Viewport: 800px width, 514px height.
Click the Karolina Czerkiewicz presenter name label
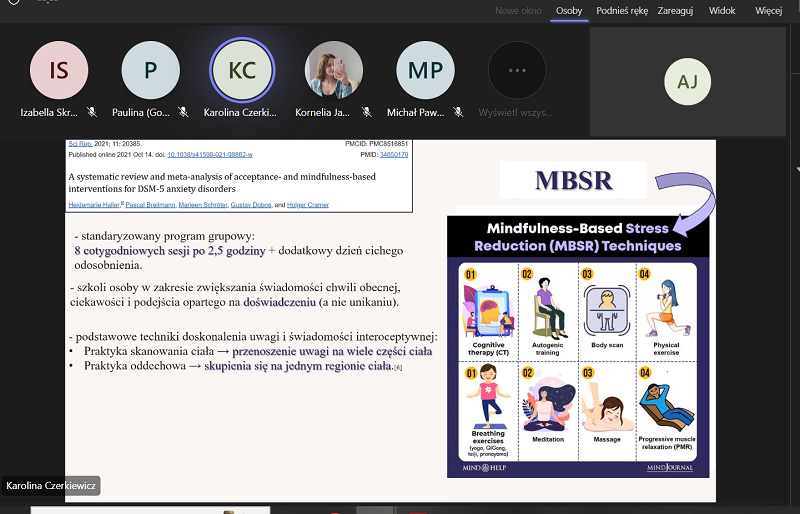click(x=50, y=486)
